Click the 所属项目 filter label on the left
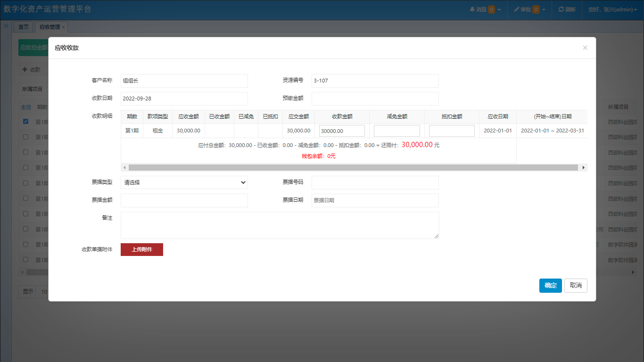 (33, 89)
